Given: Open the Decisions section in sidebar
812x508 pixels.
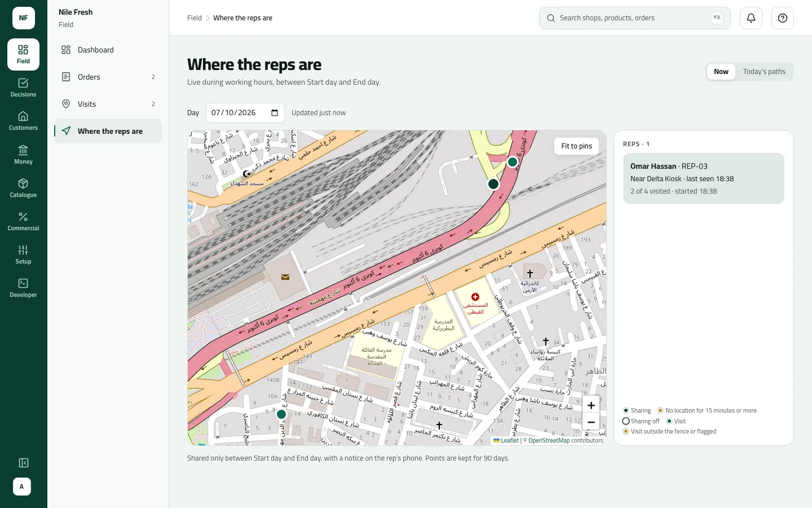Looking at the screenshot, I should [x=23, y=87].
